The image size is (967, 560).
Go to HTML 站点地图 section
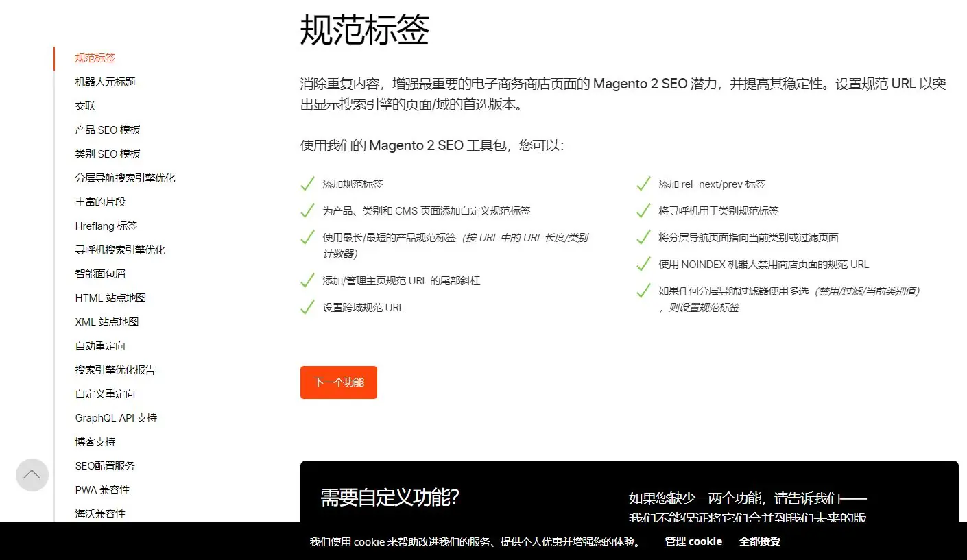[x=110, y=298]
